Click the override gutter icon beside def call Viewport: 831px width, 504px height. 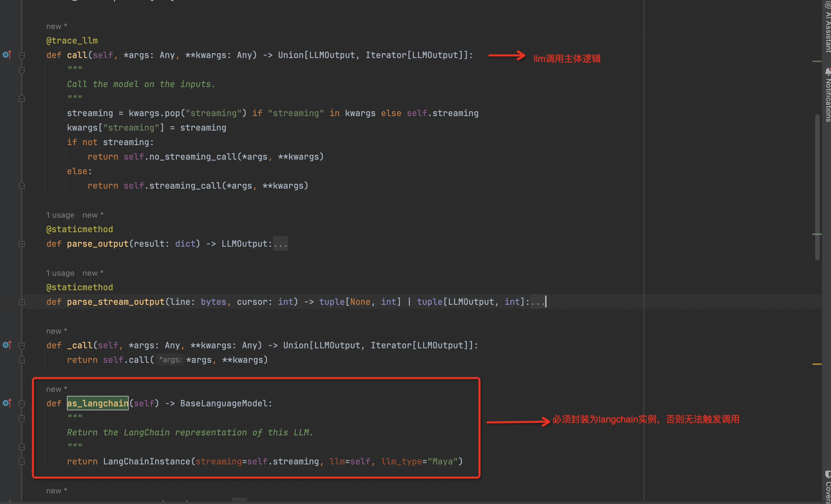click(7, 55)
